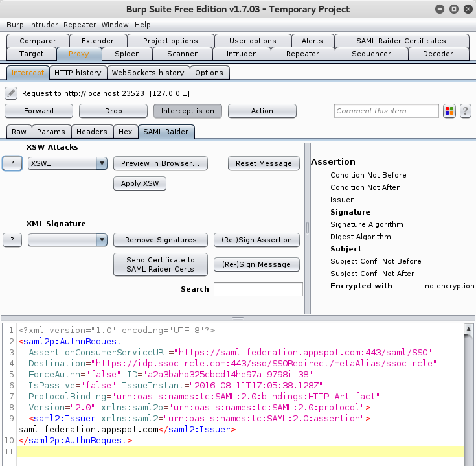Select the SAML Raider message tab

tap(166, 132)
